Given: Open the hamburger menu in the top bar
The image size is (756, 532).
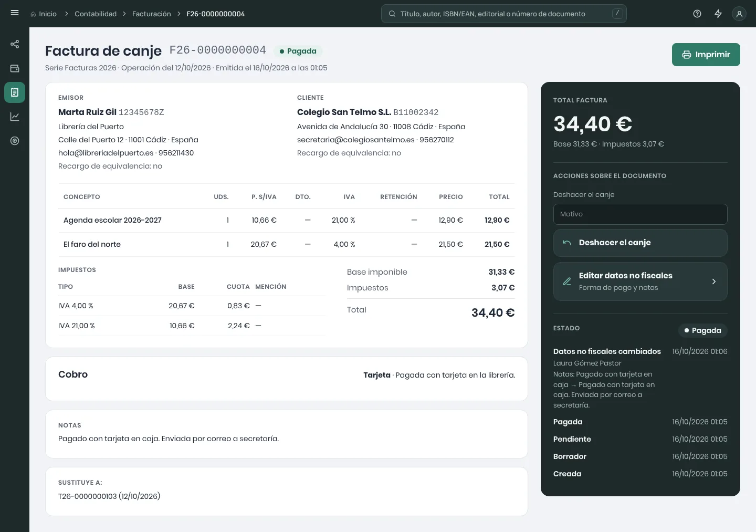Looking at the screenshot, I should (15, 13).
